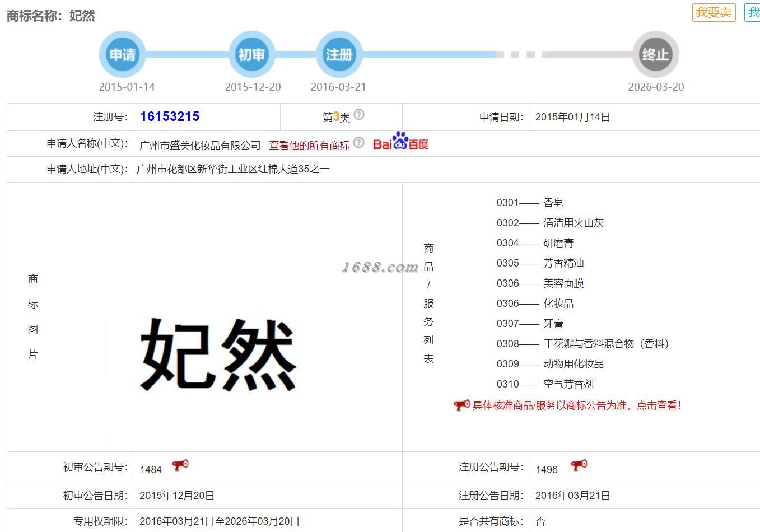Click 初审公告日期 value 2015年12月20日
The width and height of the screenshot is (760, 532).
coord(177,496)
